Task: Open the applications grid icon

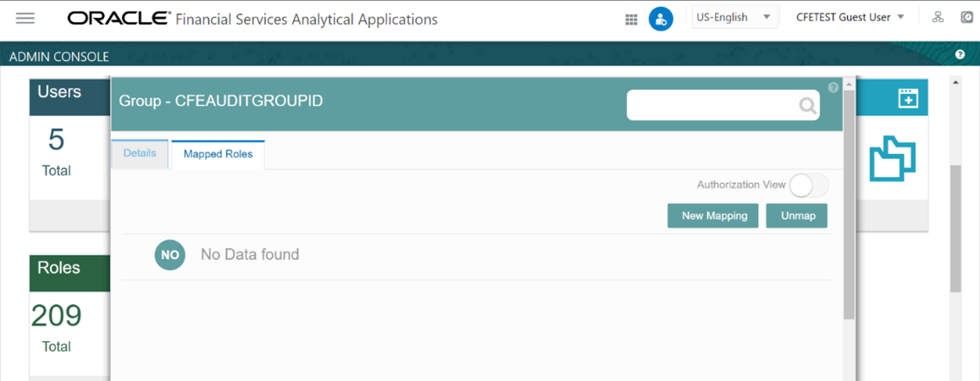Action: pyautogui.click(x=631, y=19)
